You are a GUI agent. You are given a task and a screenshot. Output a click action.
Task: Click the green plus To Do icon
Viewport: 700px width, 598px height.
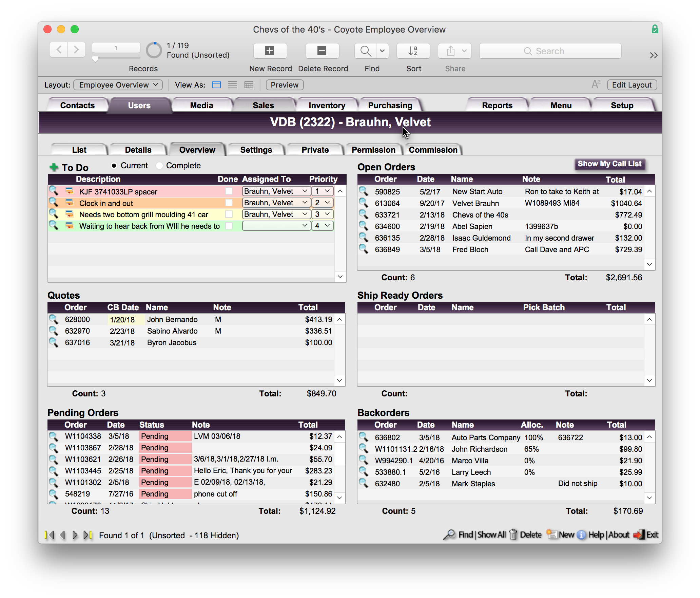[x=54, y=167]
